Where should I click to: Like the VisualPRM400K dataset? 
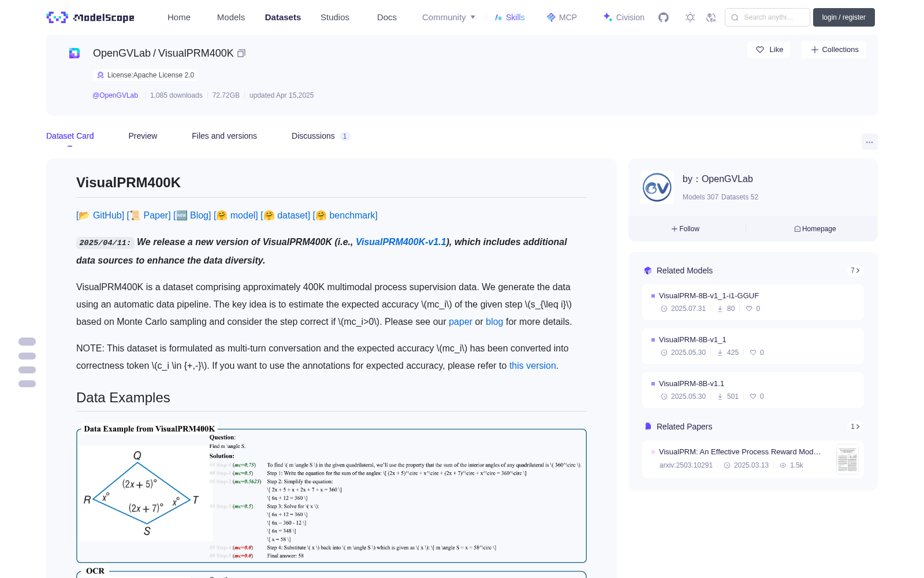click(x=769, y=50)
